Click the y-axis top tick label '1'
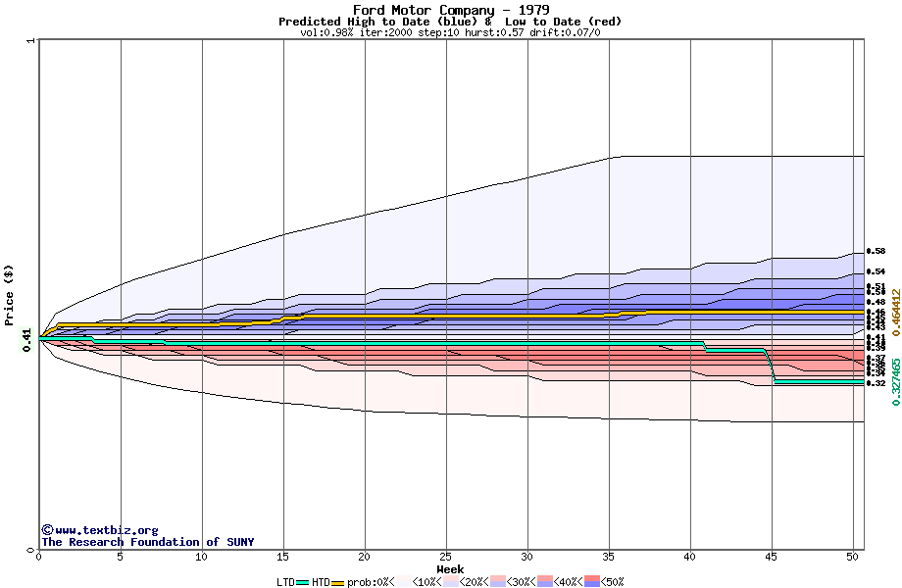The height and width of the screenshot is (588, 902). click(x=31, y=40)
